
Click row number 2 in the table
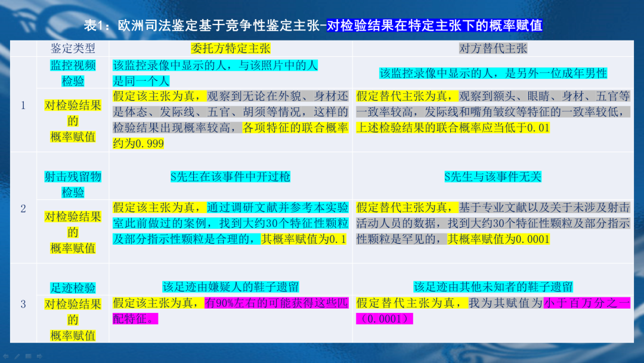(23, 209)
